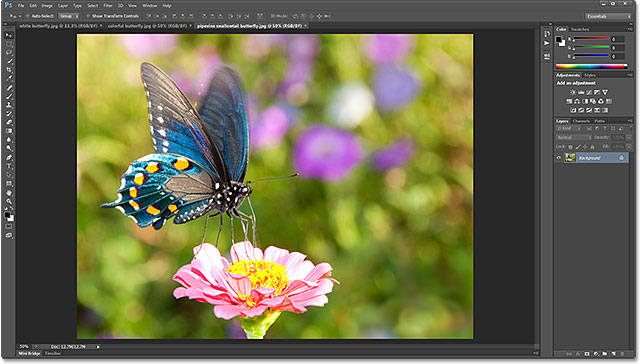
Task: Open the Filter menu
Action: (108, 6)
